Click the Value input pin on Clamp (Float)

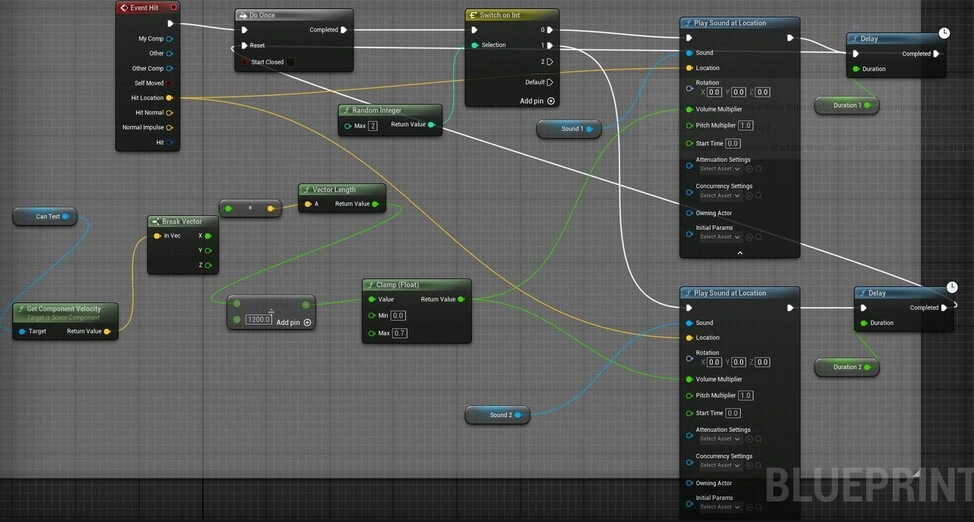(x=371, y=300)
